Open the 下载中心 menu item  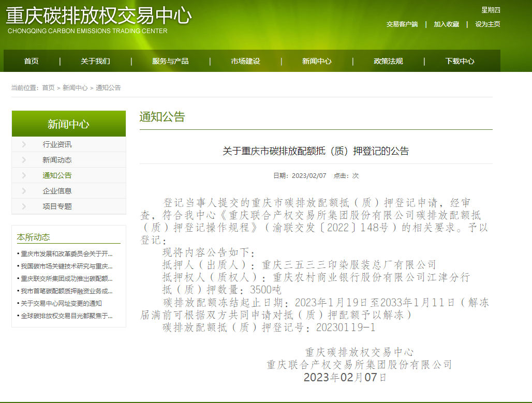pyautogui.click(x=460, y=61)
